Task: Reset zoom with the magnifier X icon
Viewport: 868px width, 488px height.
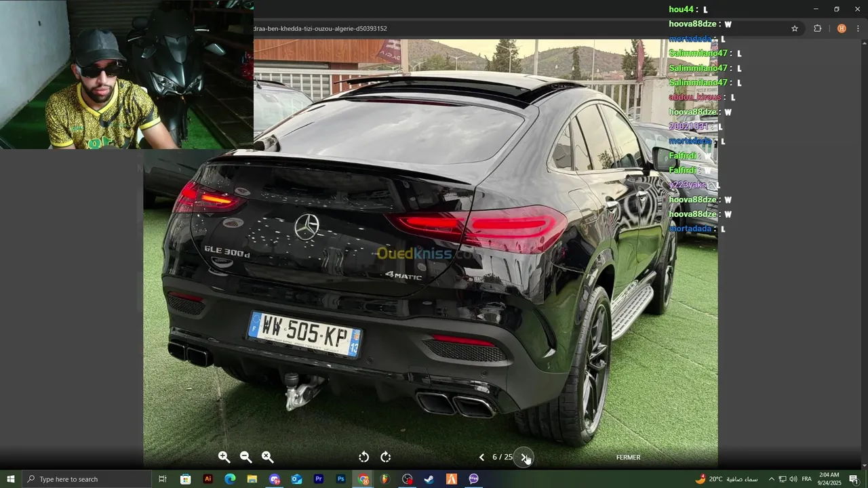Action: pos(268,457)
